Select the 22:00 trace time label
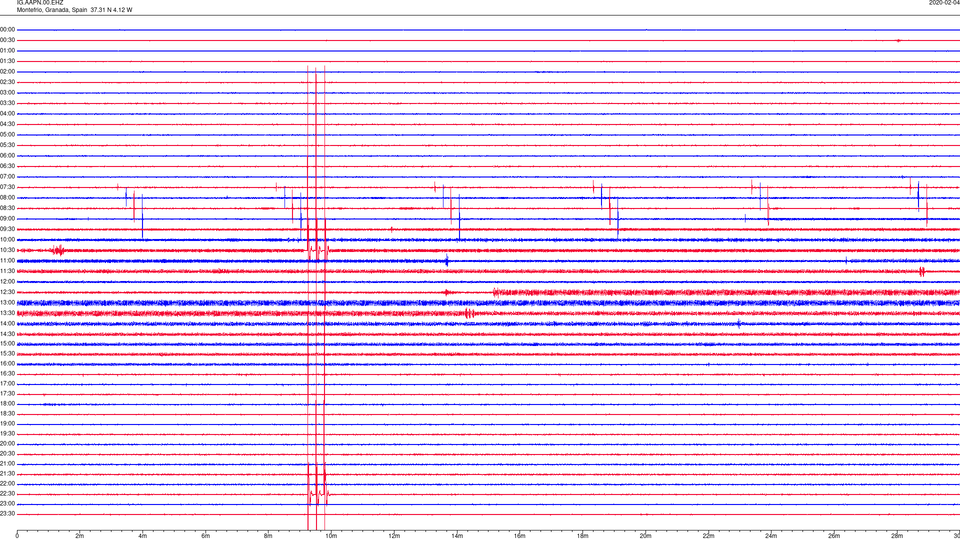The height and width of the screenshot is (540, 960). [8, 484]
